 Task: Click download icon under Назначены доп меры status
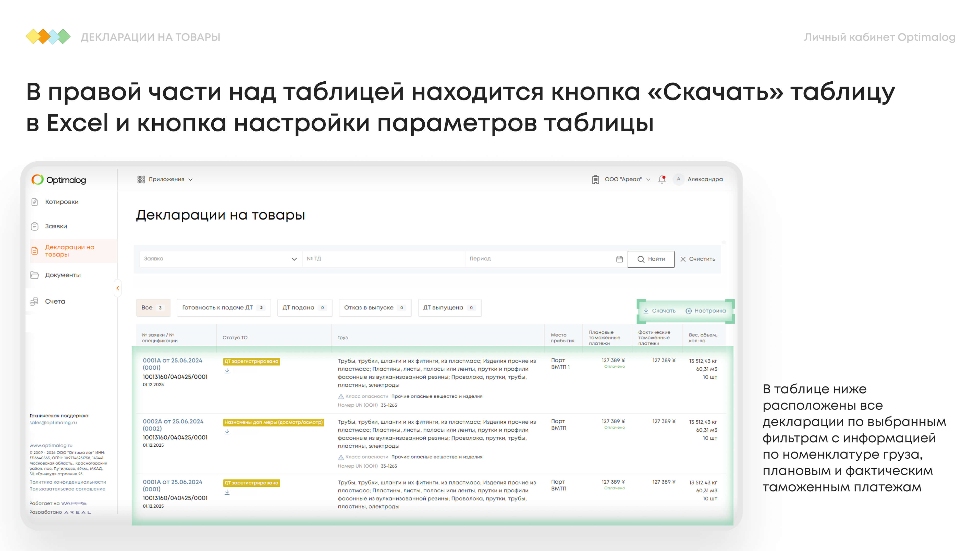coord(227,432)
